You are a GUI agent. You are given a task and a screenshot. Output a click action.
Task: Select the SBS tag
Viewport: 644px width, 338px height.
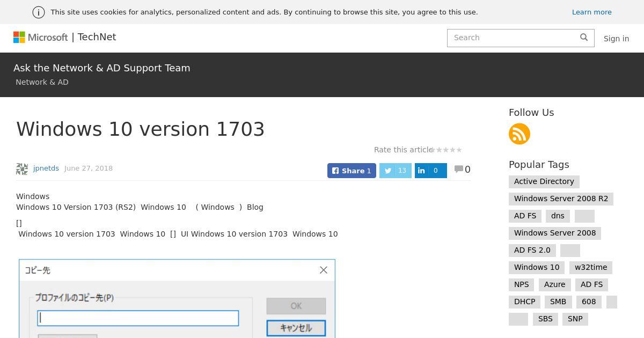[545, 319]
